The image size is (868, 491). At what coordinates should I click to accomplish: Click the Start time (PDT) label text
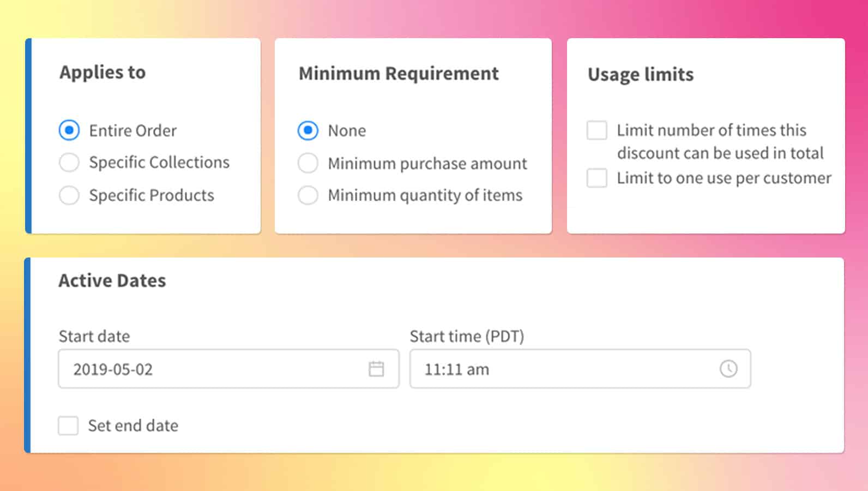[468, 336]
